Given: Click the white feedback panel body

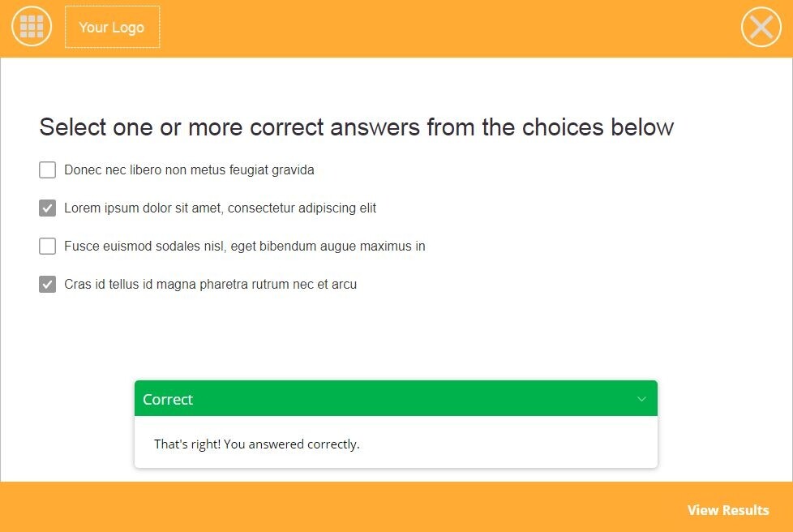Looking at the screenshot, I should 396,442.
